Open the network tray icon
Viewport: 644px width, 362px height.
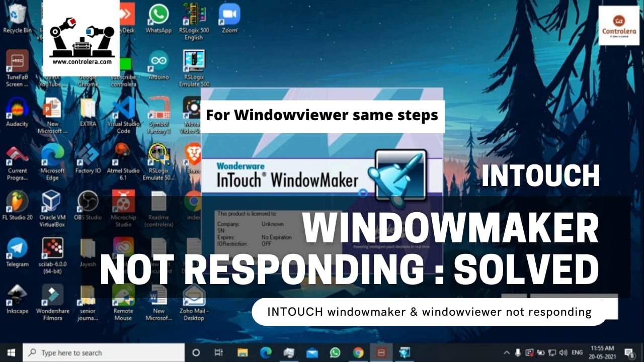pos(552,352)
